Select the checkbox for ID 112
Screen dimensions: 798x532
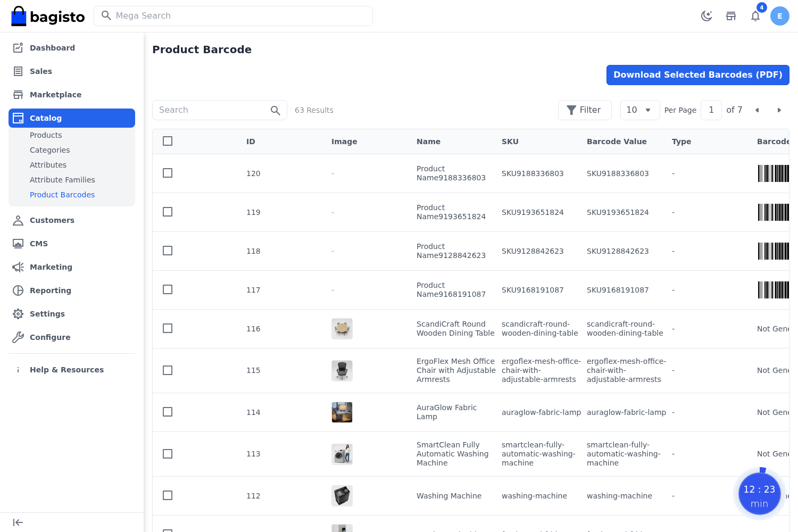pyautogui.click(x=168, y=495)
